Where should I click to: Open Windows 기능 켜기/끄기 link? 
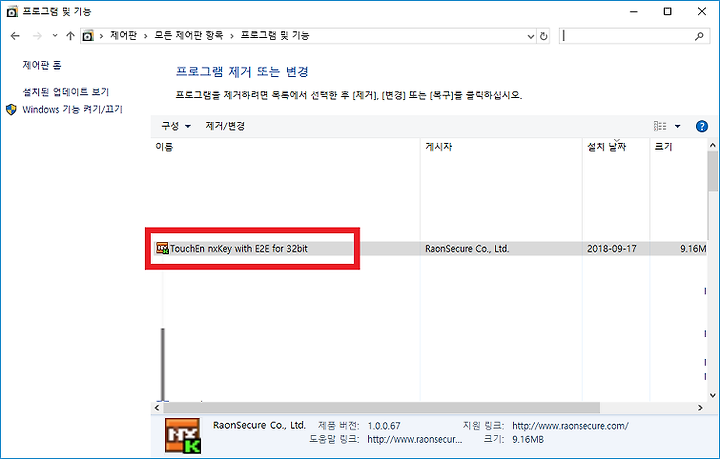tap(73, 109)
